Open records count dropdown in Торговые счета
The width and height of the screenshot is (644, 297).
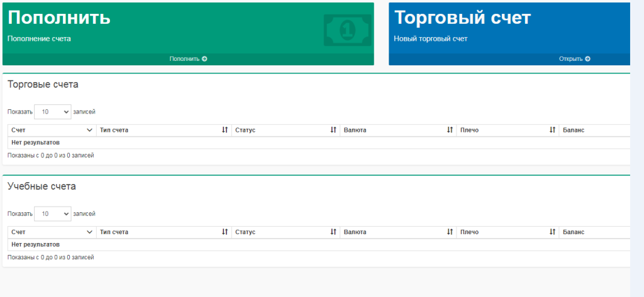53,112
